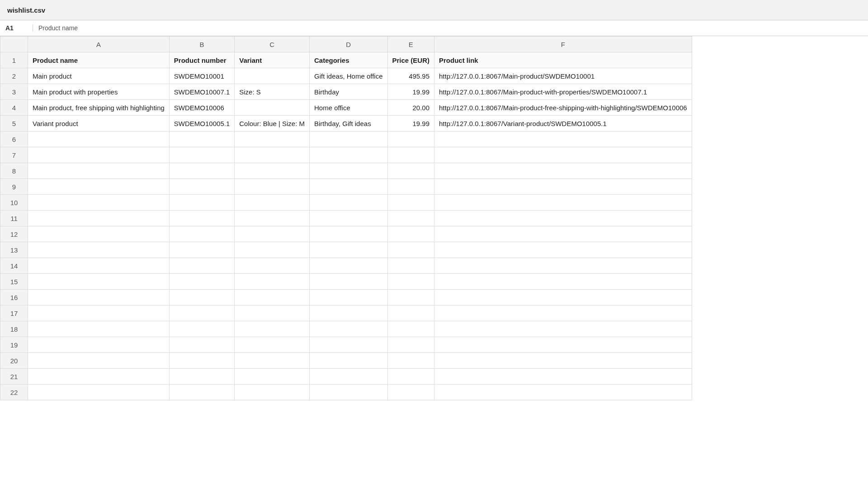Select column F header

click(x=563, y=44)
